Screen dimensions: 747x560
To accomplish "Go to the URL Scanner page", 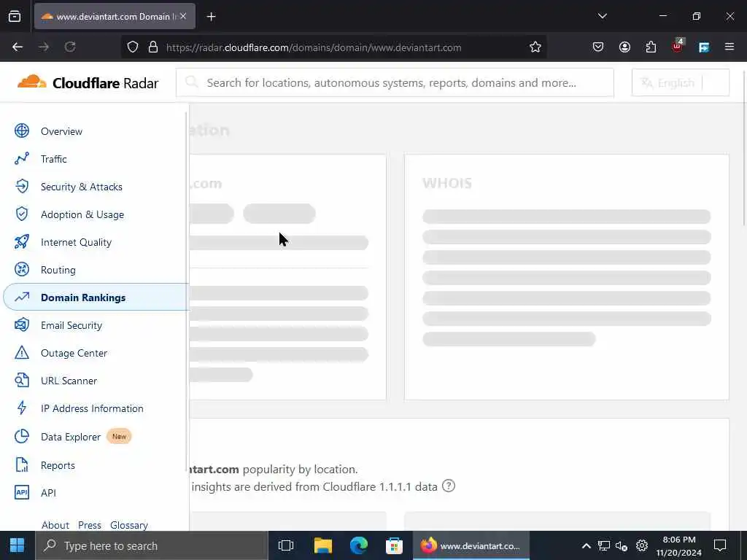I will point(69,381).
